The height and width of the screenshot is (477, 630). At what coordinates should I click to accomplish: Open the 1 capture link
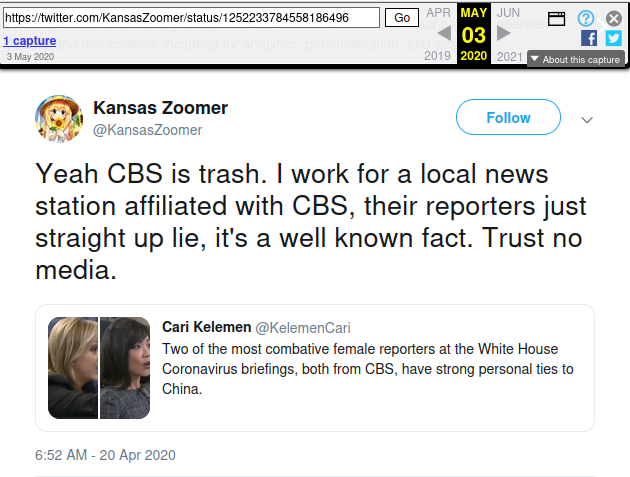click(31, 41)
